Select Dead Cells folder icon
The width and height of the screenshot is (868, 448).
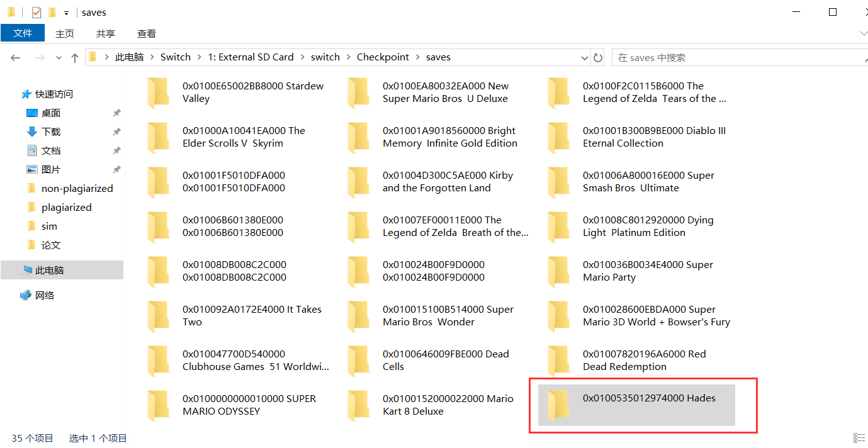(358, 361)
